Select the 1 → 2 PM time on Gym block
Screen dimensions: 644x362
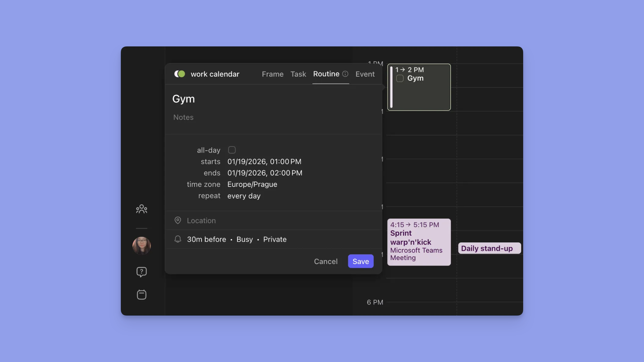[409, 70]
